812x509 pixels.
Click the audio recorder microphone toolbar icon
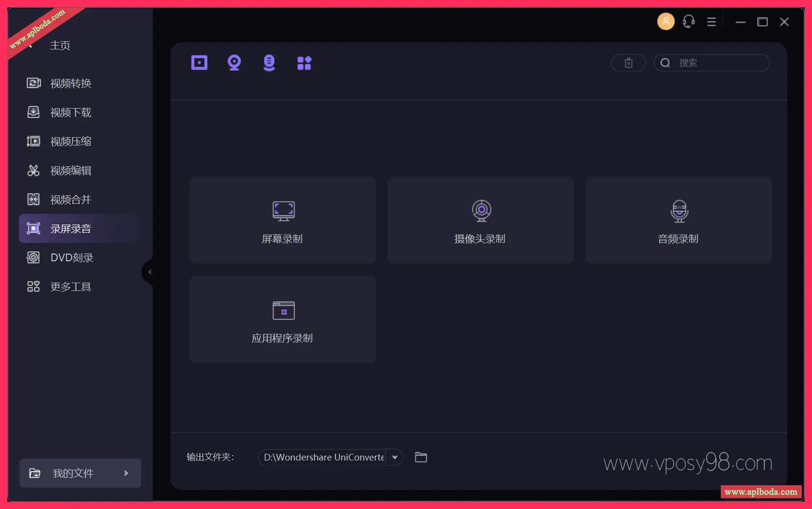pyautogui.click(x=269, y=63)
